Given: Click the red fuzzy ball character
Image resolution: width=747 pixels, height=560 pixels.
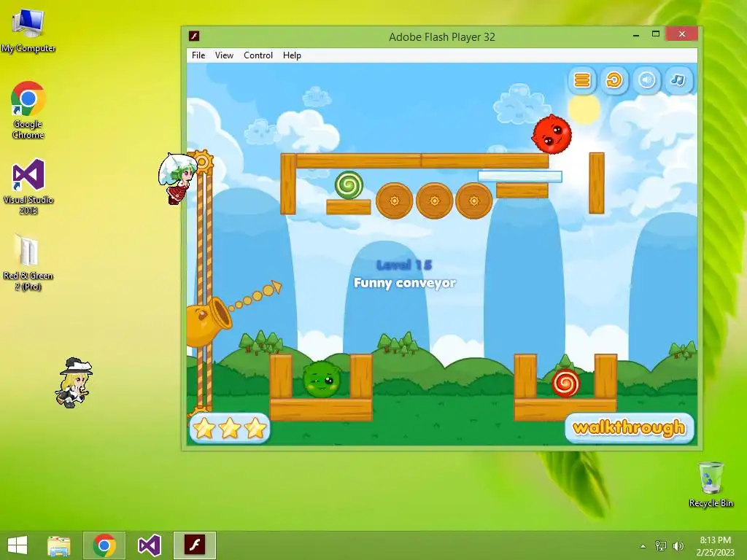Looking at the screenshot, I should [x=551, y=134].
